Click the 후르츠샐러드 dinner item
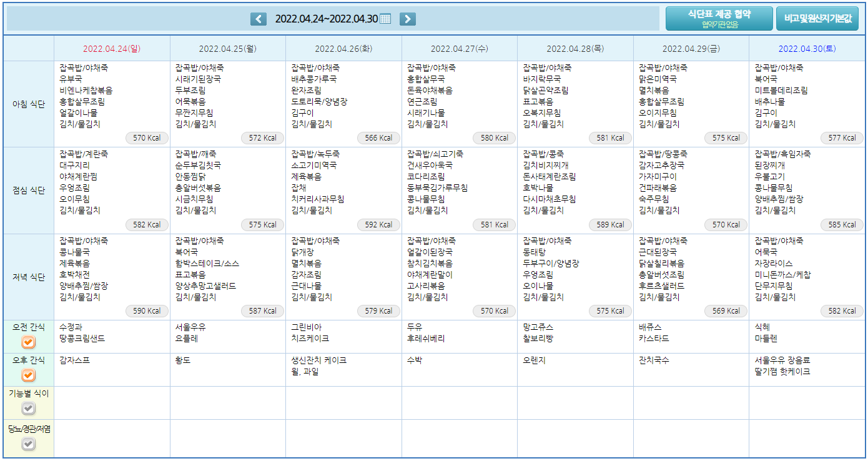The height and width of the screenshot is (461, 868). point(662,286)
